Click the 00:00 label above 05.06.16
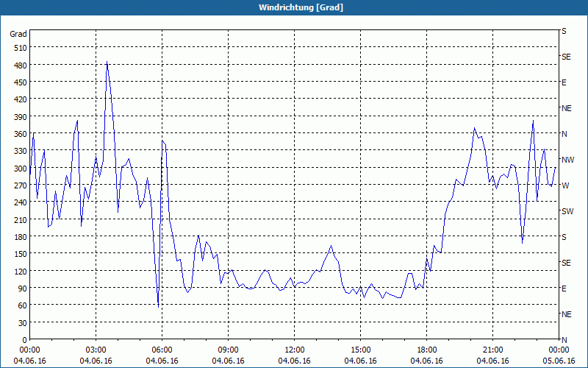This screenshot has height=368, width=588. [559, 350]
